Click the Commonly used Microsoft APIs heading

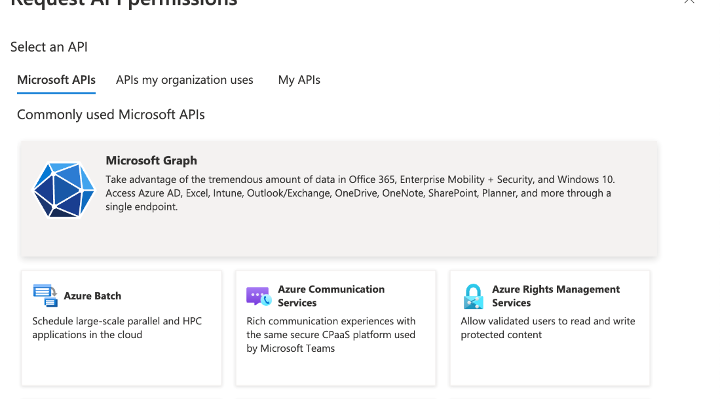(x=110, y=115)
